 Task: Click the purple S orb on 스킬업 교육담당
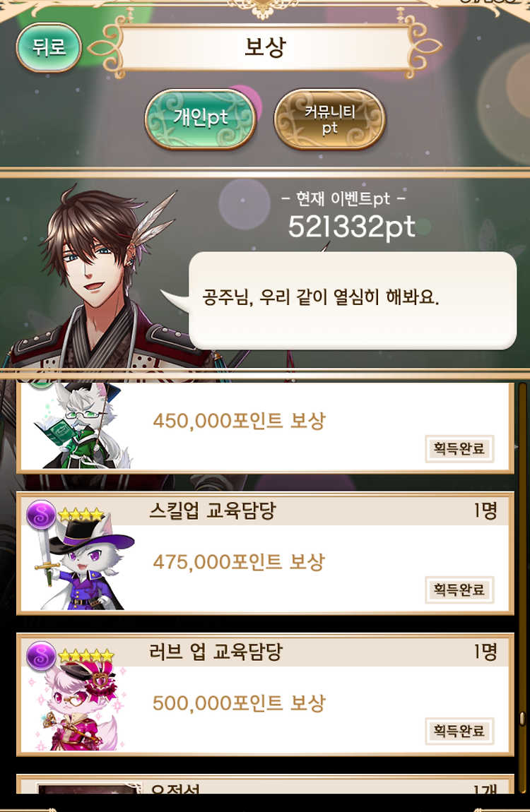42,515
